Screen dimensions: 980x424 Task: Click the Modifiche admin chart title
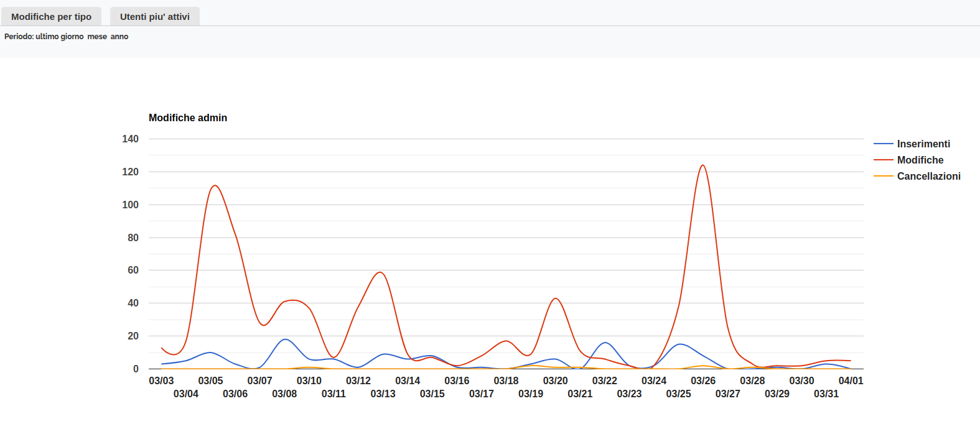[x=188, y=118]
